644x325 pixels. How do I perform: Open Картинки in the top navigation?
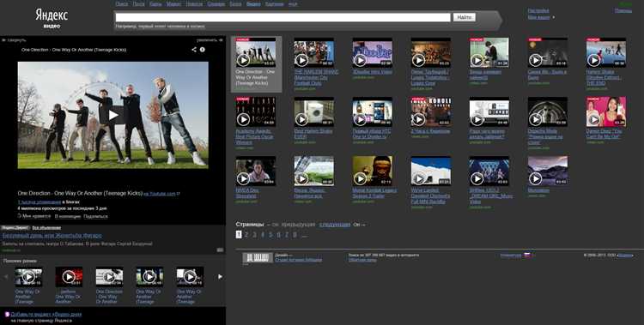[x=275, y=3]
